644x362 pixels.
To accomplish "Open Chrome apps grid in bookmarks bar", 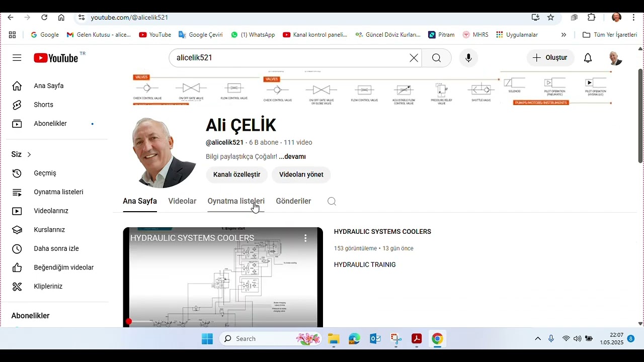I will pos(12,35).
